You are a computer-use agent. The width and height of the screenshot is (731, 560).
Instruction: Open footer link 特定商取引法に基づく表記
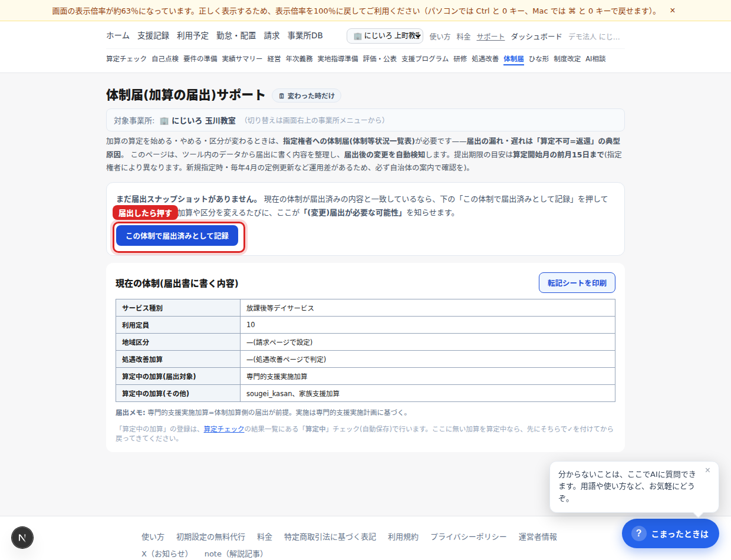[x=330, y=537]
